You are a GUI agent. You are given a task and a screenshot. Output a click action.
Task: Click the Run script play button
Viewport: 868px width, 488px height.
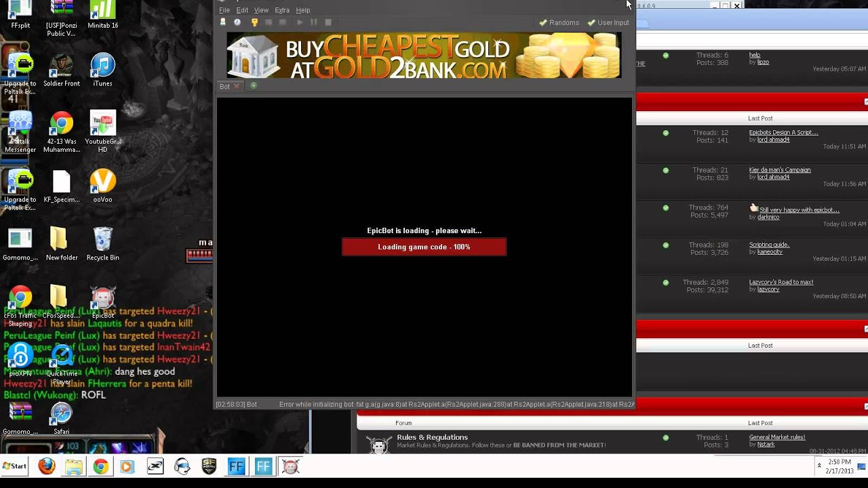[300, 22]
